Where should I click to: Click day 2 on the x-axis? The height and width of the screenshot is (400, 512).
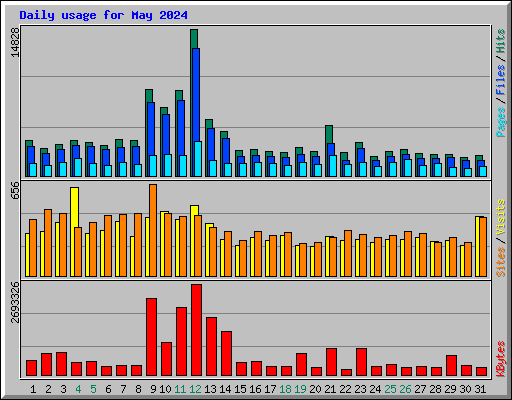pyautogui.click(x=48, y=389)
